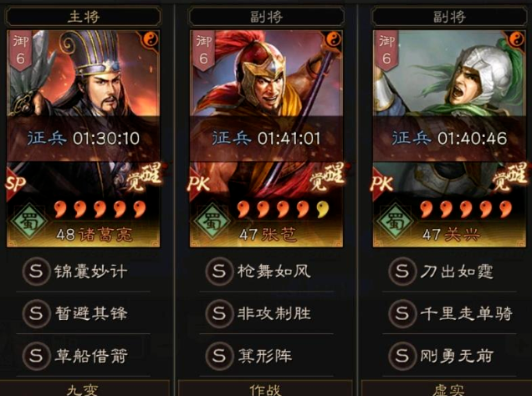This screenshot has width=532, height=396.
Task: Switch to the 九变 tab
Action: (x=83, y=388)
